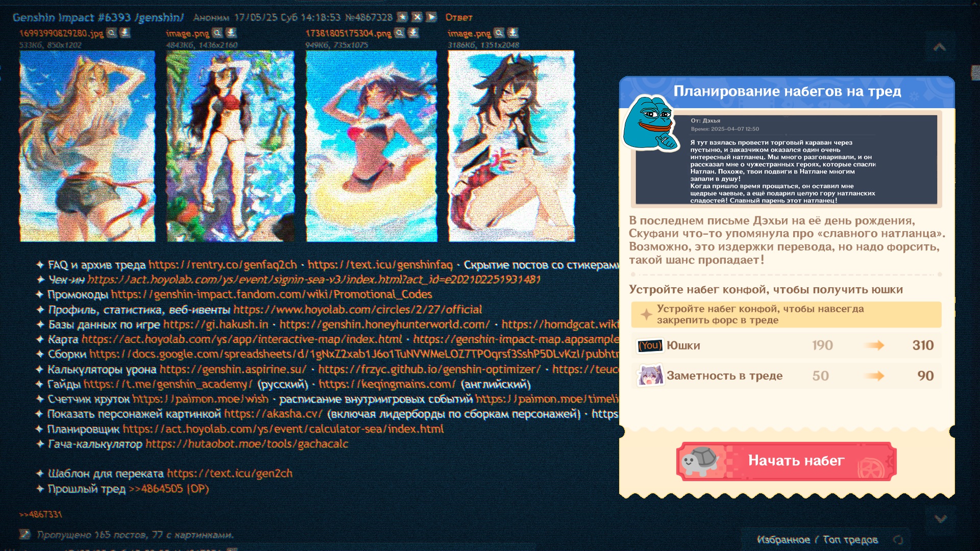Open the rentry.co/genfaq2ch FAQ link
The height and width of the screenshot is (551, 980).
[223, 265]
